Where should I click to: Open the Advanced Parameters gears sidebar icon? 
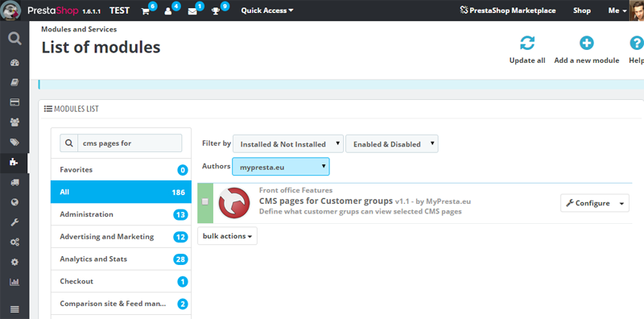click(x=14, y=242)
